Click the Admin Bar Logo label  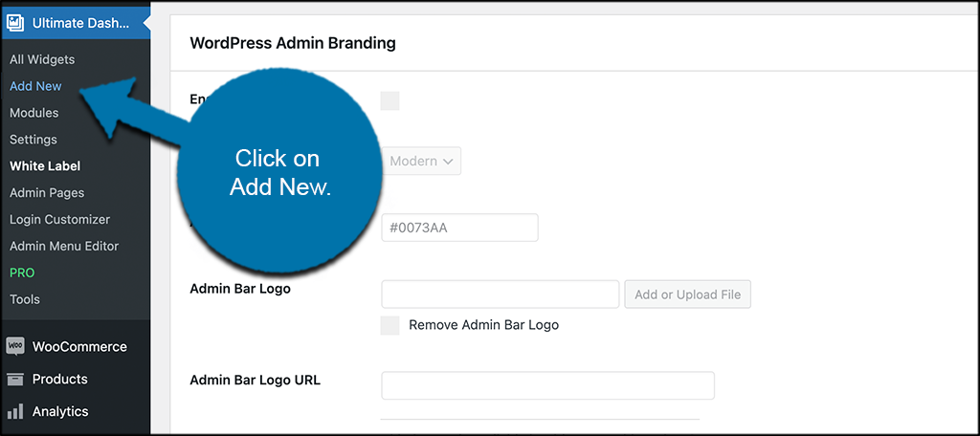(x=240, y=289)
